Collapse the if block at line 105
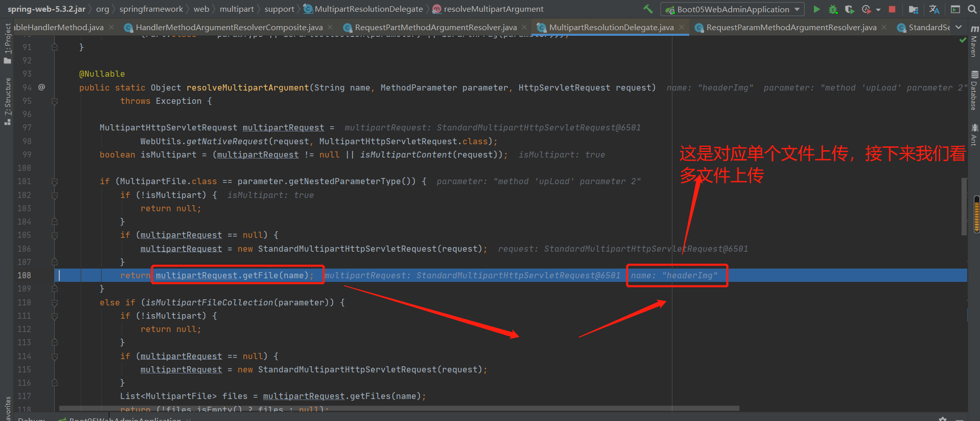 [x=55, y=235]
